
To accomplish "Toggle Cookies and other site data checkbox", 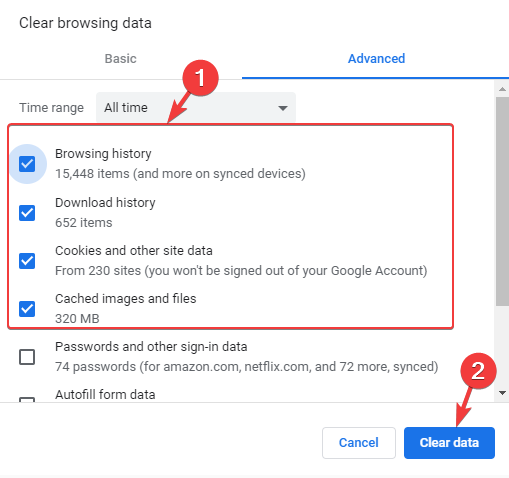I will tap(27, 261).
